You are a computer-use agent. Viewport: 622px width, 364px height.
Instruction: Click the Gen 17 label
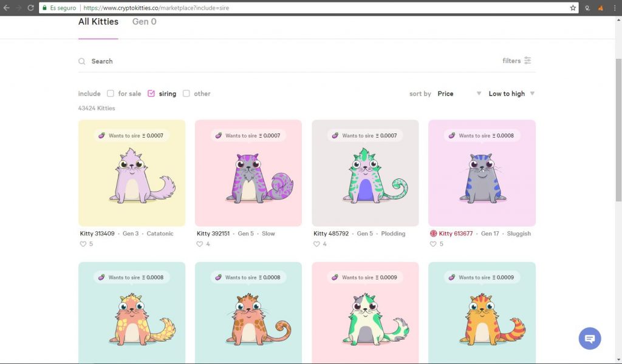[x=490, y=234]
